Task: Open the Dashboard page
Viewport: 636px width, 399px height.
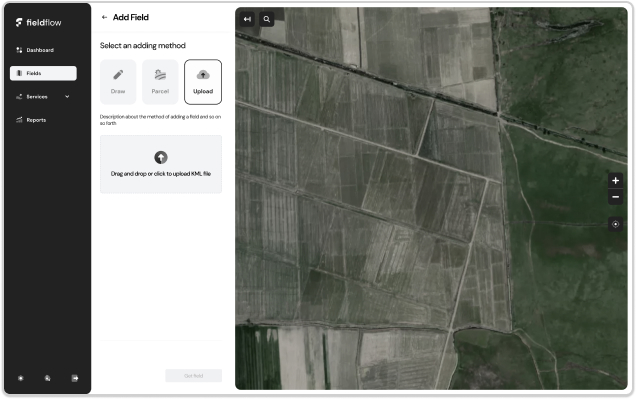Action: tap(35, 50)
